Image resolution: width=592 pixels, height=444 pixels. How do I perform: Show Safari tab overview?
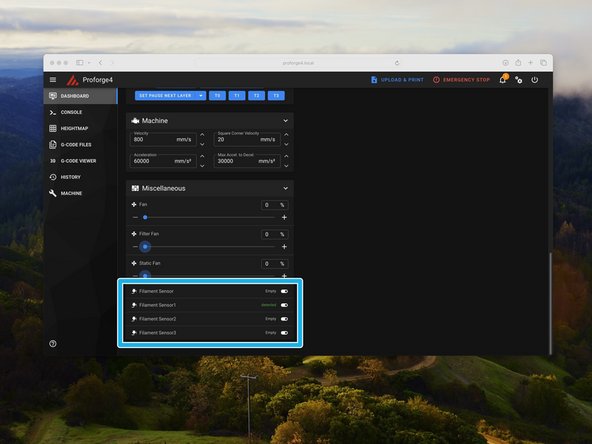(543, 63)
